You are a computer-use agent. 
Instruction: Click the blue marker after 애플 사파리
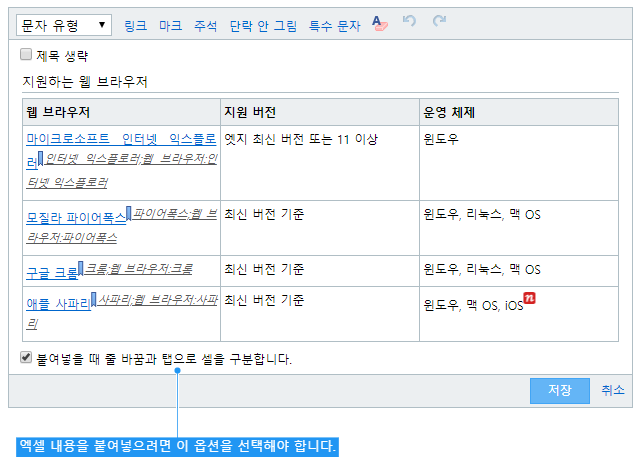coord(93,297)
